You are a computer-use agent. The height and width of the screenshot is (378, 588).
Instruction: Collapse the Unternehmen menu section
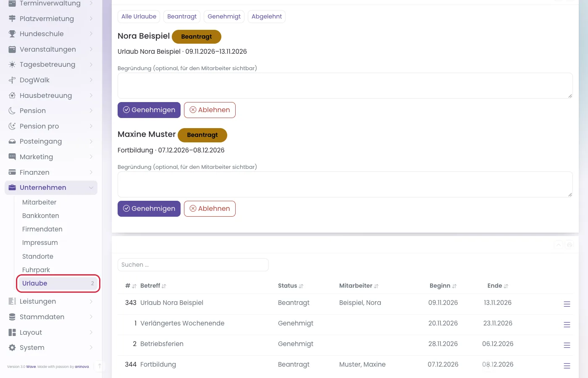click(x=51, y=188)
